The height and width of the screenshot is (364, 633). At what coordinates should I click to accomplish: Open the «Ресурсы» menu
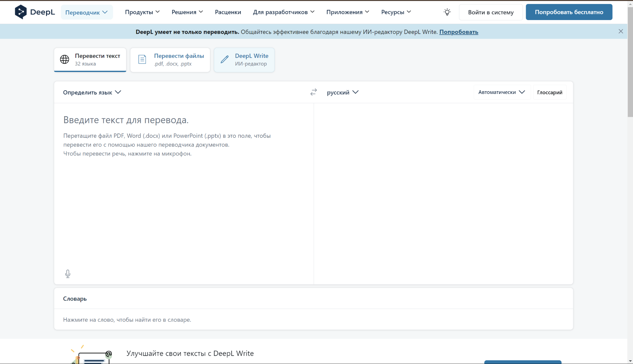(x=396, y=12)
